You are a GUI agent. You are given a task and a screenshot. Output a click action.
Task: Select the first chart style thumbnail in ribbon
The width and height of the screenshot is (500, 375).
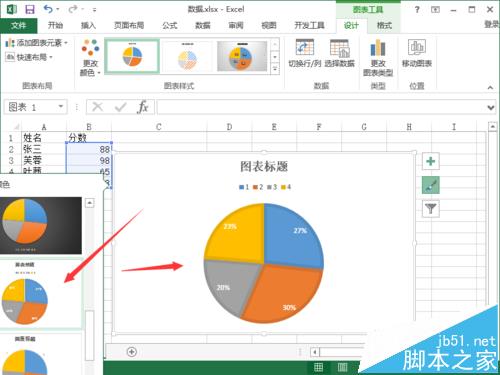(132, 56)
